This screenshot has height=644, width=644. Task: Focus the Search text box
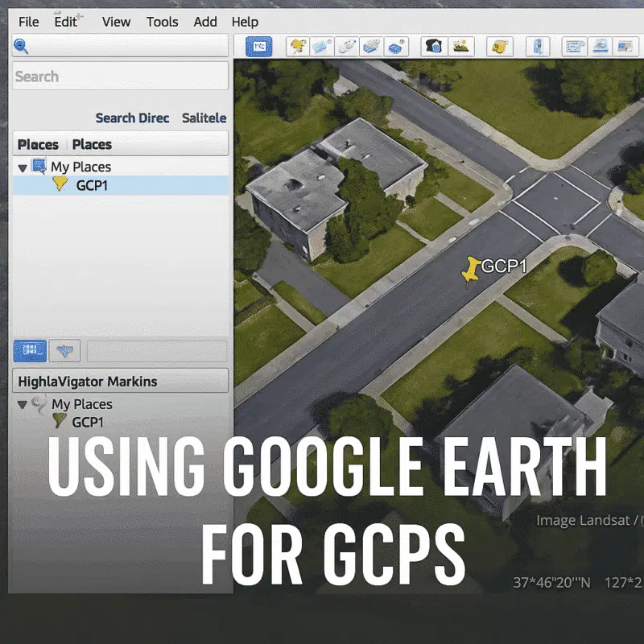(120, 76)
